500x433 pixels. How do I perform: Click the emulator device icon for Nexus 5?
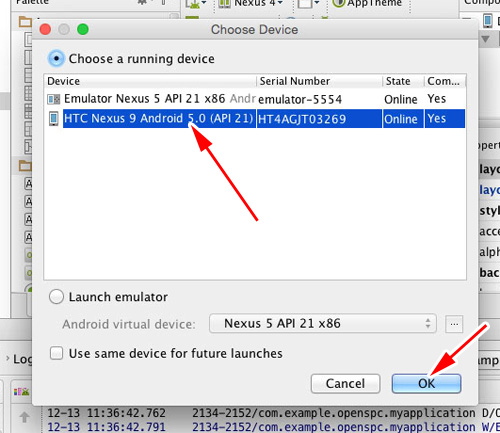(54, 99)
